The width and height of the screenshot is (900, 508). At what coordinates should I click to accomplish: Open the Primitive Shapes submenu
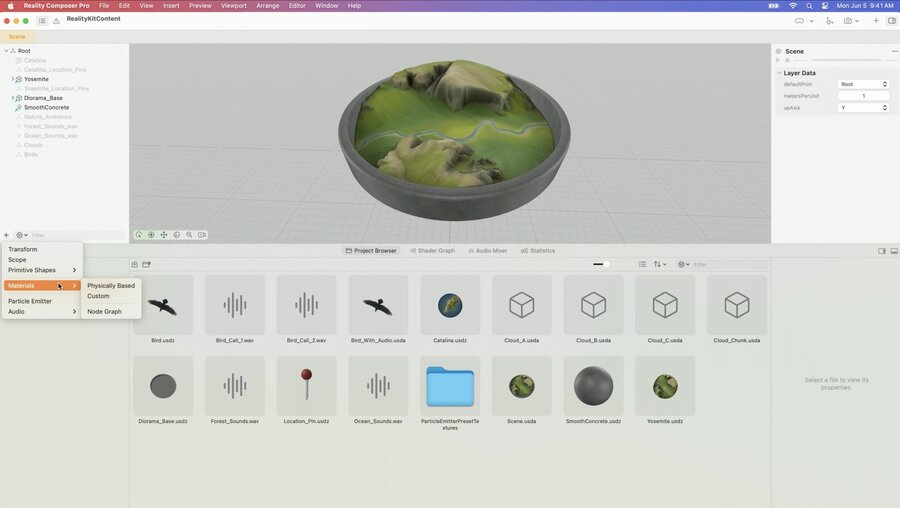(42, 270)
